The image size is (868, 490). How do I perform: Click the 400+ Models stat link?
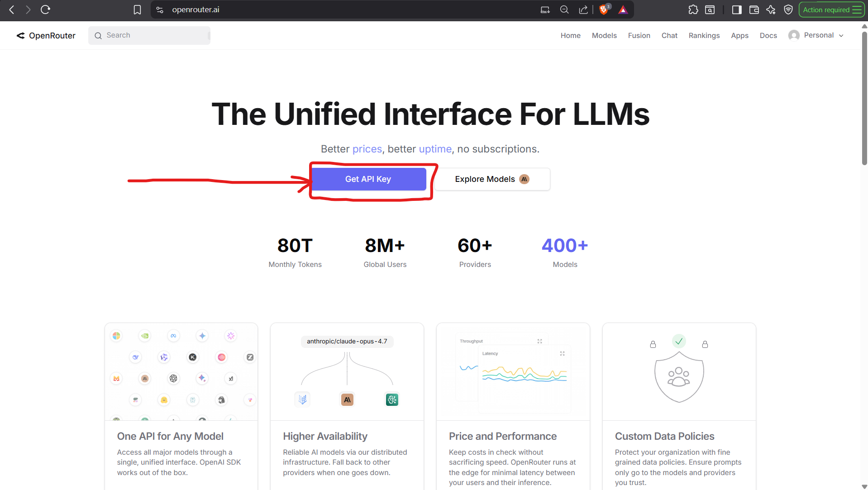tap(565, 252)
